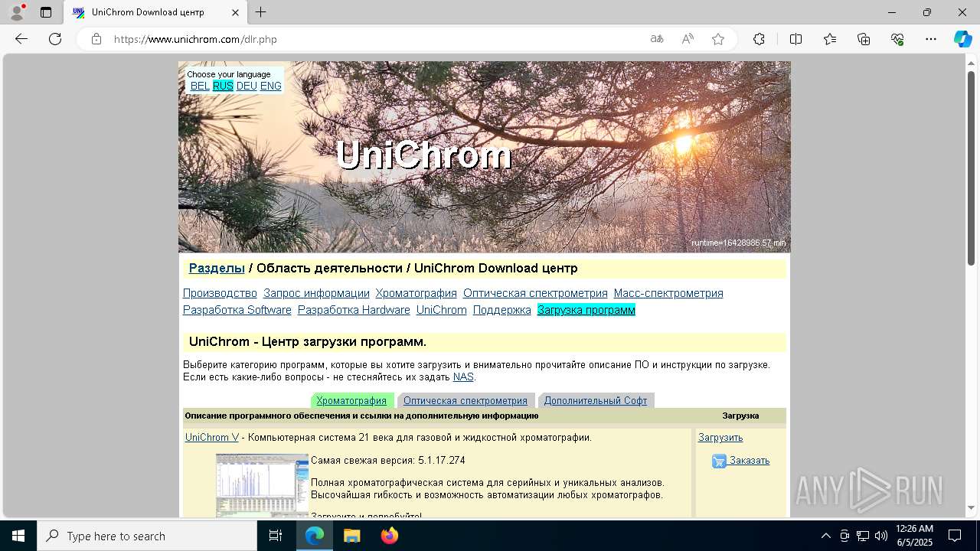Go back to the previous page
This screenshot has height=551, width=980.
pos(21,39)
